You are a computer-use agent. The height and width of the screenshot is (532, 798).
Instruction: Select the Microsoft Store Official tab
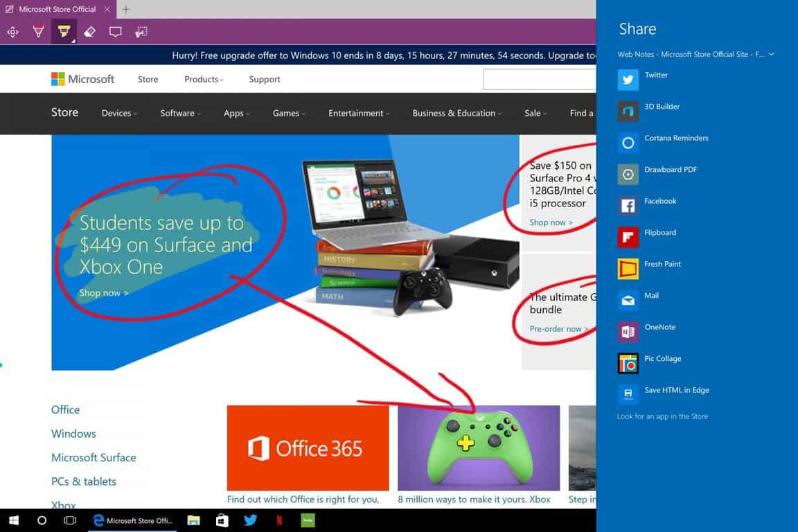(x=57, y=9)
